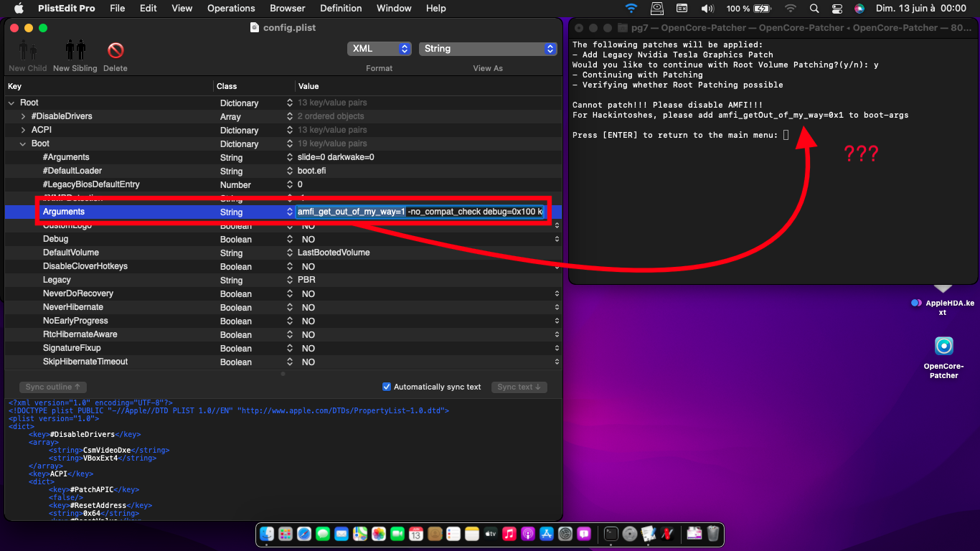Open Podcasts from the Dock
The width and height of the screenshot is (980, 551).
528,534
